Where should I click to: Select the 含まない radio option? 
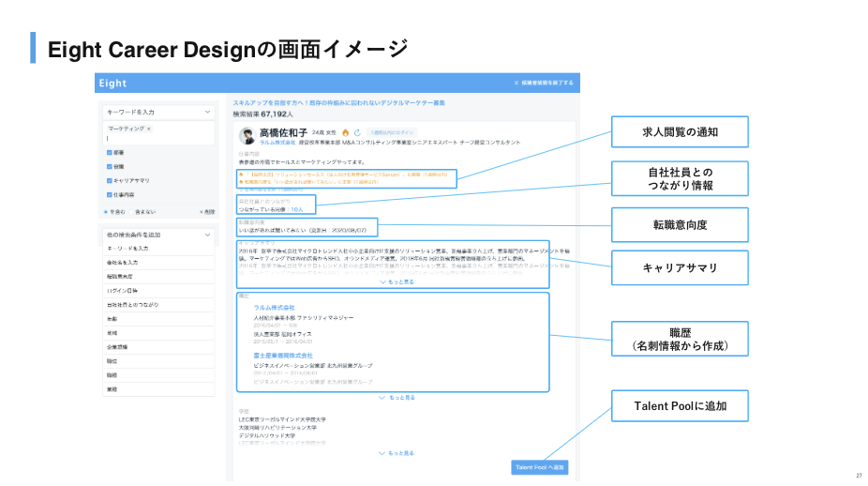pyautogui.click(x=132, y=212)
